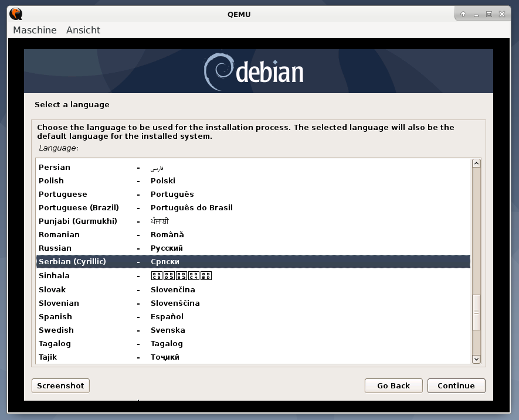519x420 pixels.
Task: Open the Ansicht menu
Action: (83, 30)
